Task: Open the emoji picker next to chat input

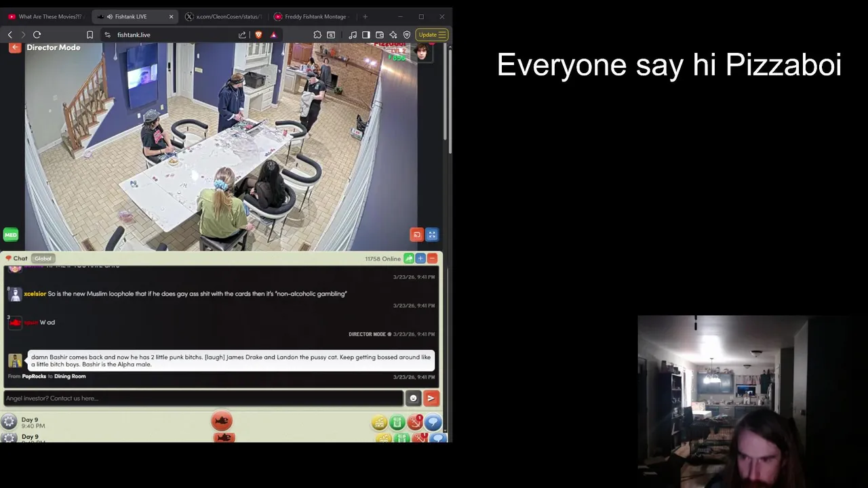Action: 413,398
